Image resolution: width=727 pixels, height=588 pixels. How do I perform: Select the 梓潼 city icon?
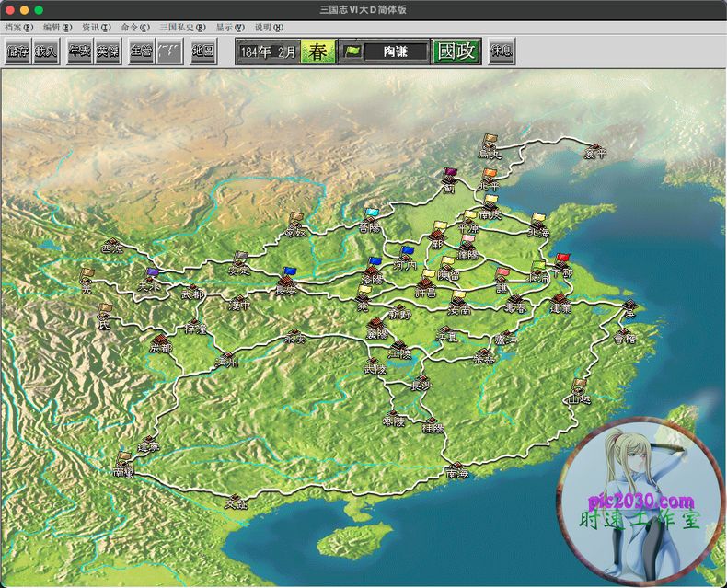195,326
